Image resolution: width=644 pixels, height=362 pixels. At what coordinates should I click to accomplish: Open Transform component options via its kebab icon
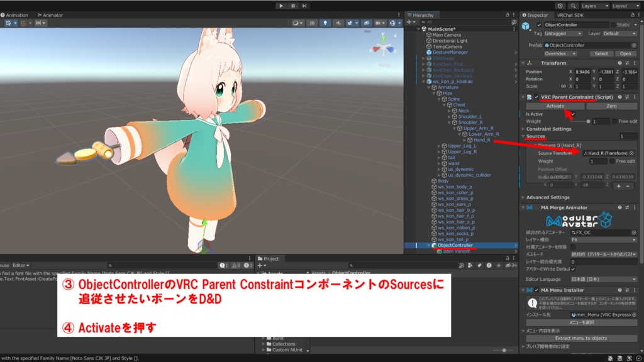point(635,63)
